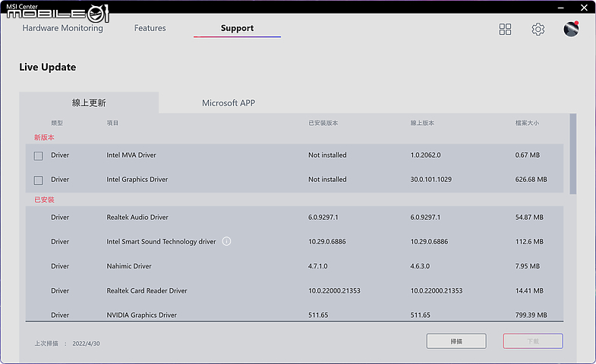Click the 626.68 MB file size
Image resolution: width=596 pixels, height=364 pixels.
tap(531, 179)
